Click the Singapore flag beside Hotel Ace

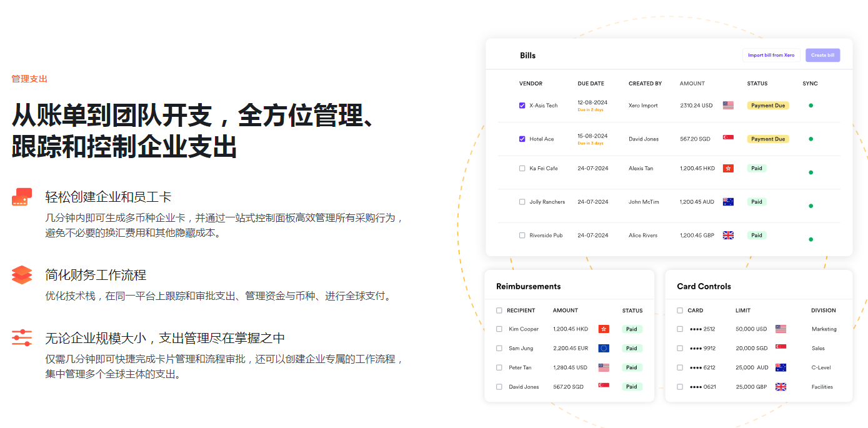pyautogui.click(x=728, y=139)
